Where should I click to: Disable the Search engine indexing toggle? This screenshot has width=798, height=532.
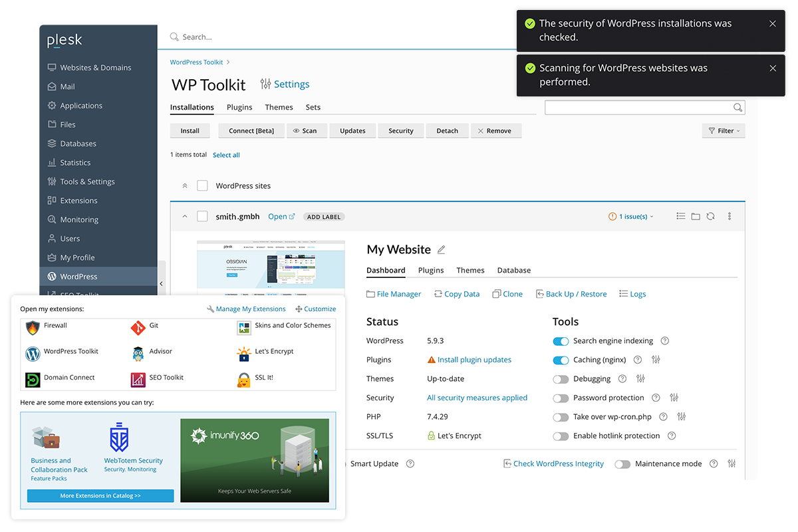tap(561, 341)
